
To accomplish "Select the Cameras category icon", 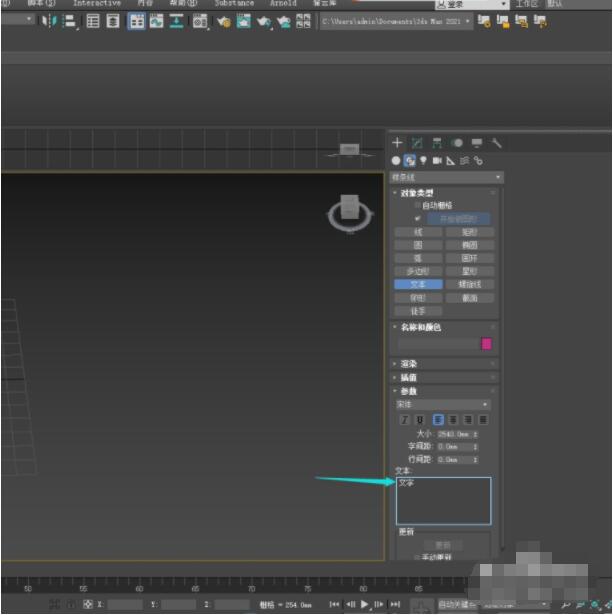I will [x=437, y=160].
